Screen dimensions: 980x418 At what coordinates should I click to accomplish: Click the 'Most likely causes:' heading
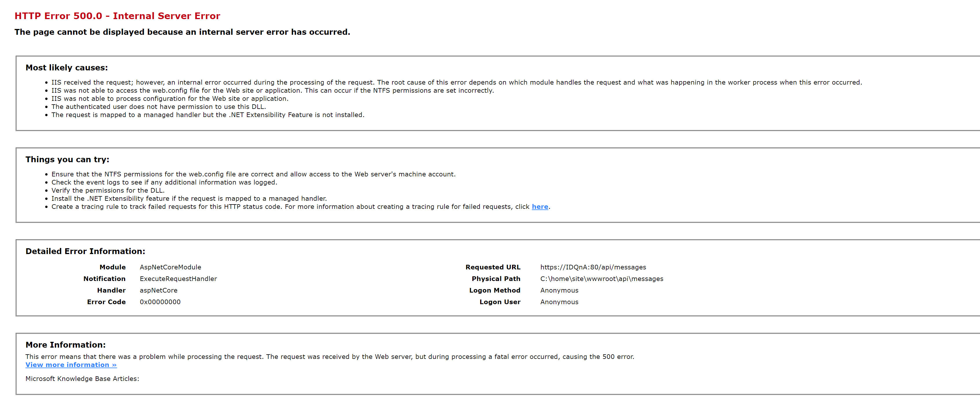click(67, 68)
